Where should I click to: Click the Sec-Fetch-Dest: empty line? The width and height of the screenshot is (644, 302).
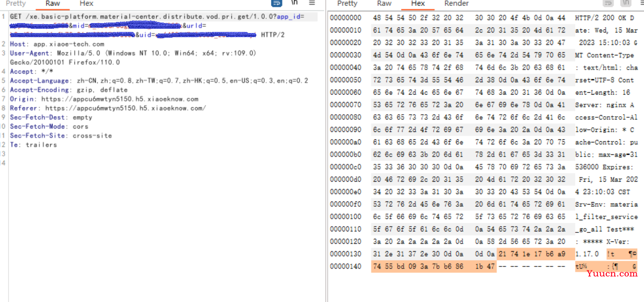pyautogui.click(x=51, y=117)
